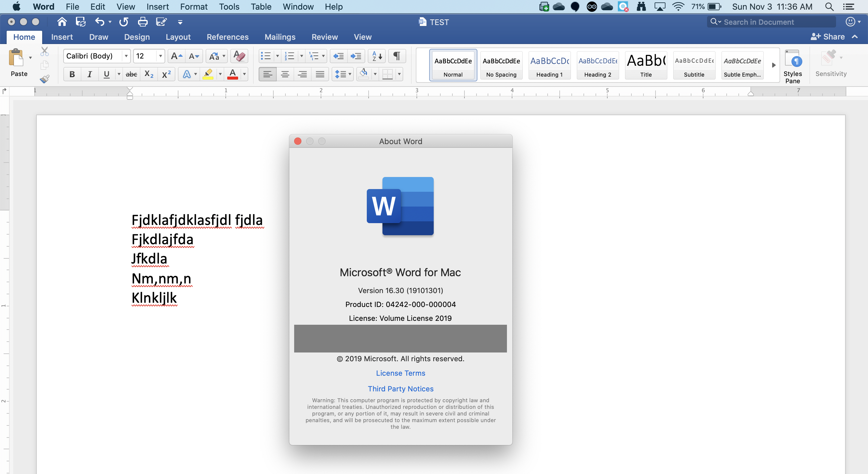The height and width of the screenshot is (474, 868).
Task: Click the Increase Indent icon
Action: click(x=356, y=56)
